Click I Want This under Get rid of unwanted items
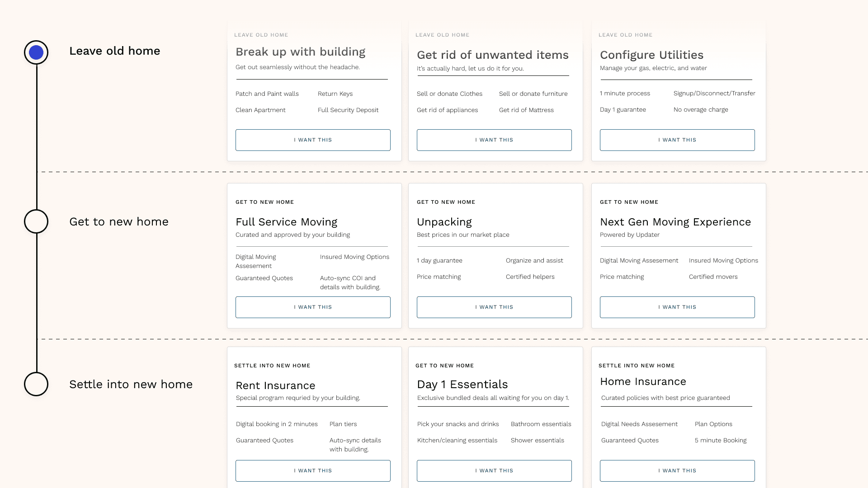This screenshot has width=868, height=488. (494, 140)
